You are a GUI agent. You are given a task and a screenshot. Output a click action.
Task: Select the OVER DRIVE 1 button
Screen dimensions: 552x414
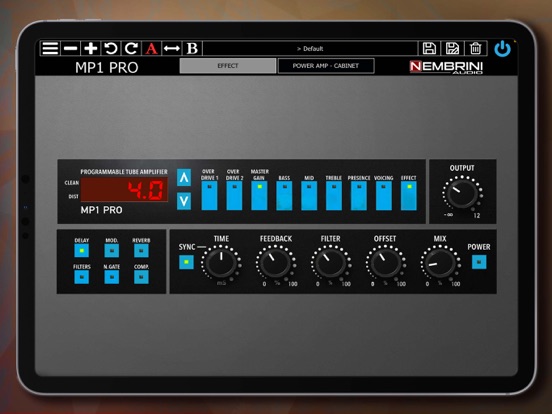[209, 195]
